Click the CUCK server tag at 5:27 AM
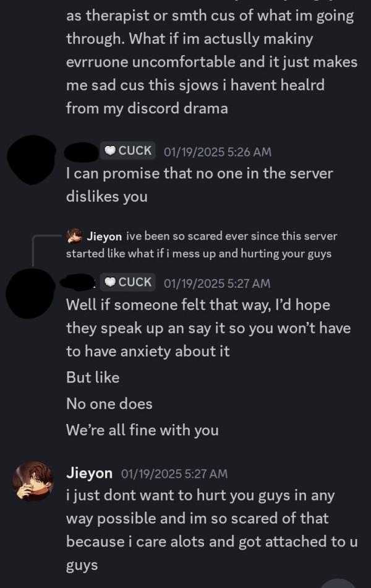Screen dimensions: 371x588 click(127, 282)
